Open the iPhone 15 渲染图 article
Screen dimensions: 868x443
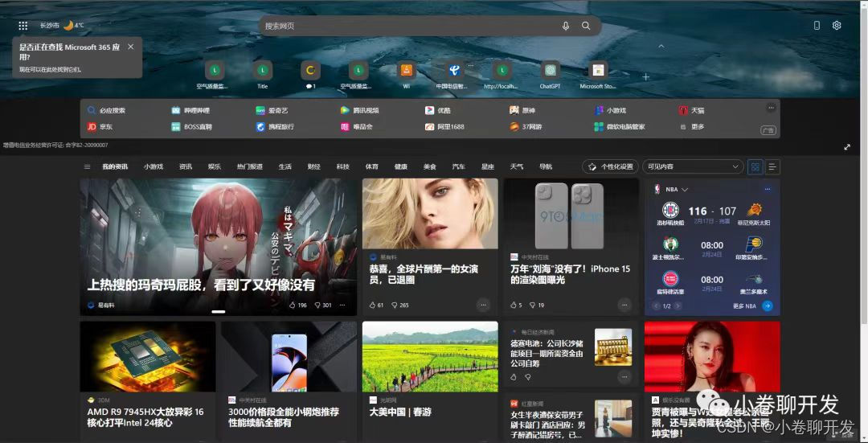coord(570,275)
